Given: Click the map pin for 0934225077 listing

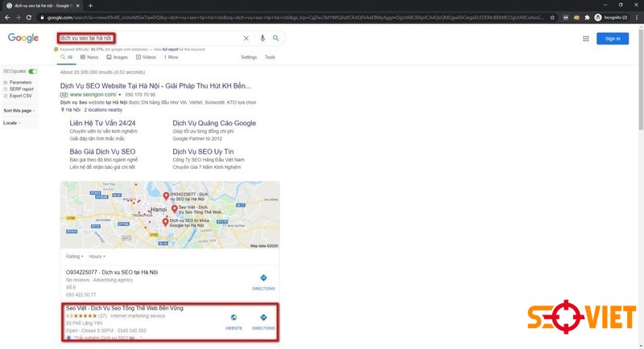Looking at the screenshot, I should click(166, 196).
